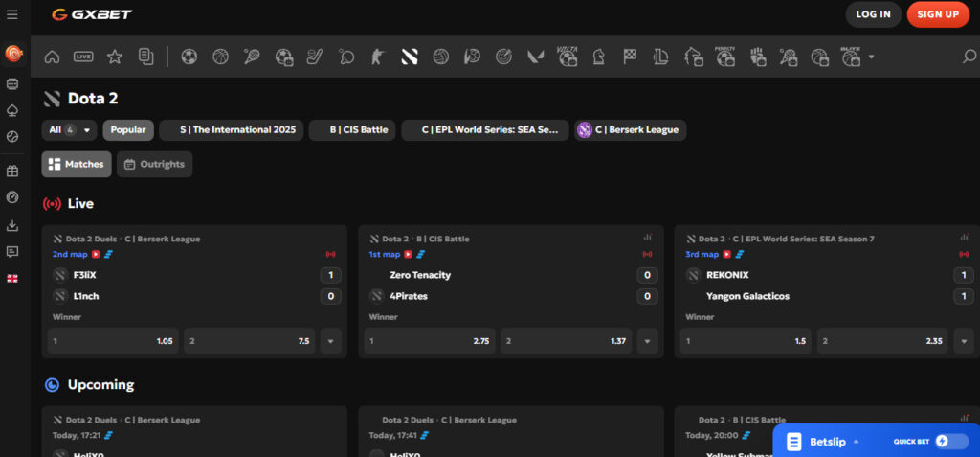Select the Valorant icon

coord(535,57)
